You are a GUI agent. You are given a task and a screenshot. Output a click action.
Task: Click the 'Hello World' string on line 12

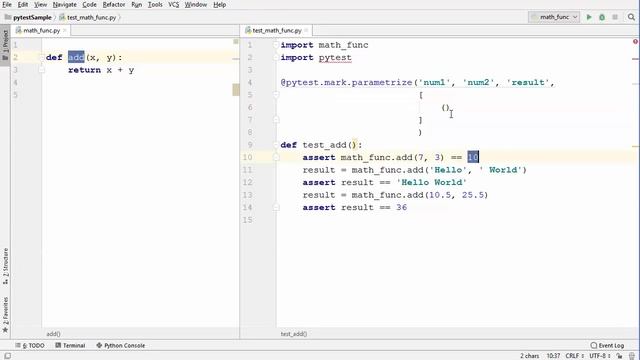point(431,182)
